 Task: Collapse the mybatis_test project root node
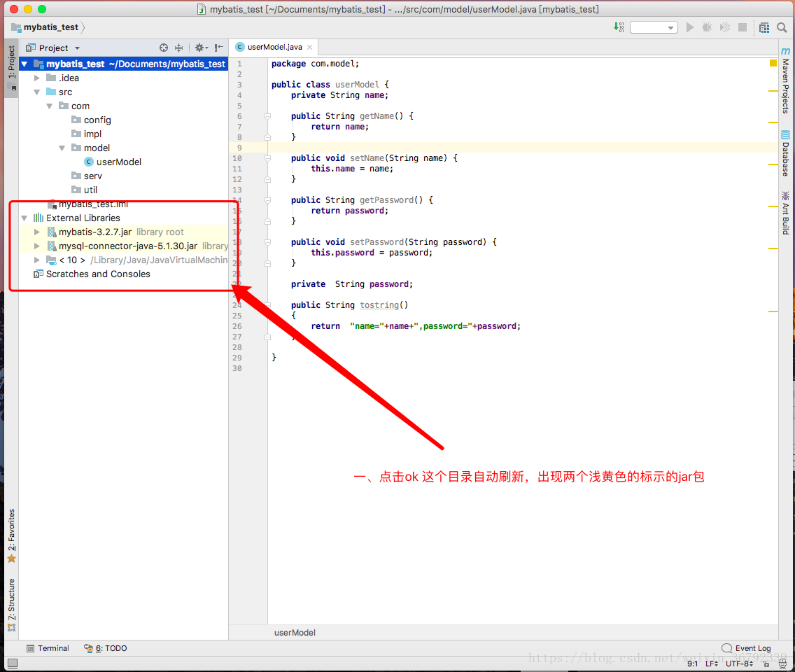pos(24,64)
